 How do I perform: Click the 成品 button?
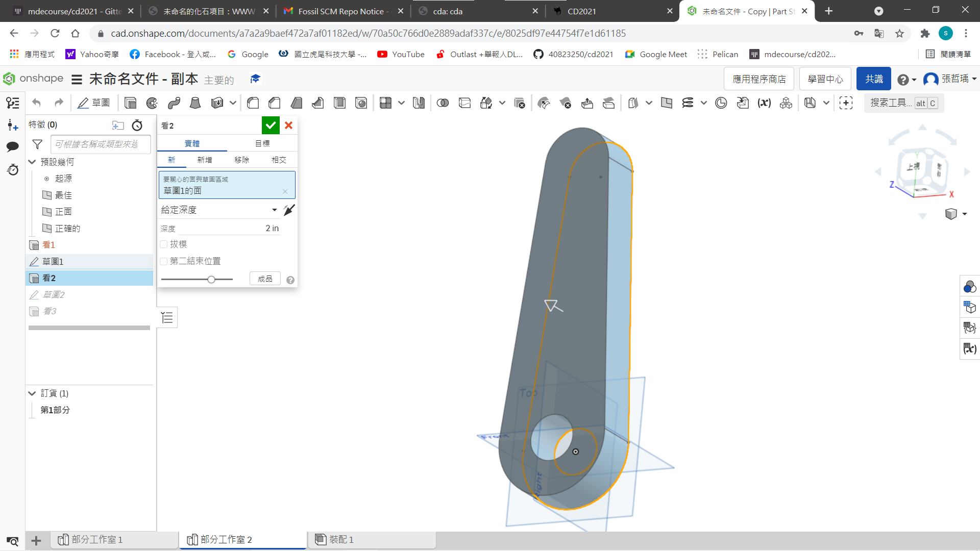(265, 279)
